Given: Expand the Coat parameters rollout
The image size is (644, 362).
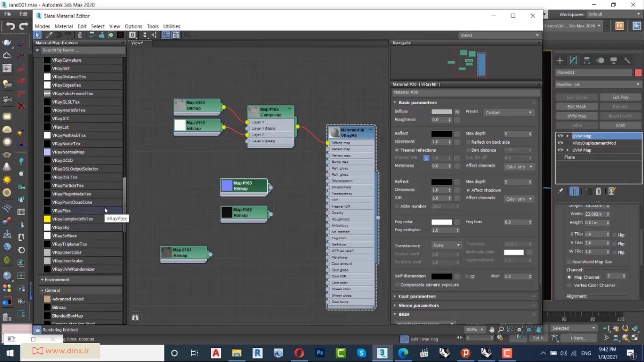Looking at the screenshot, I should click(x=417, y=296).
